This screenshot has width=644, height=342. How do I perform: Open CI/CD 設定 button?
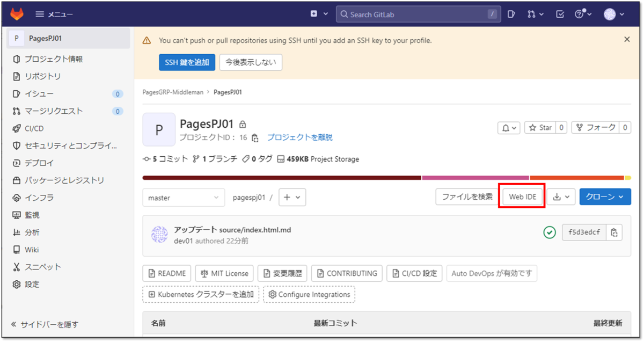pyautogui.click(x=414, y=273)
